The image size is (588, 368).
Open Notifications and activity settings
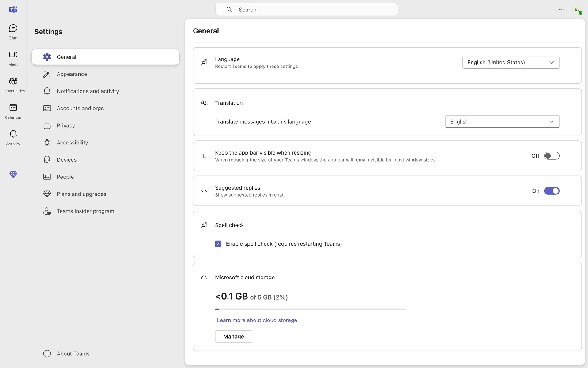point(88,91)
